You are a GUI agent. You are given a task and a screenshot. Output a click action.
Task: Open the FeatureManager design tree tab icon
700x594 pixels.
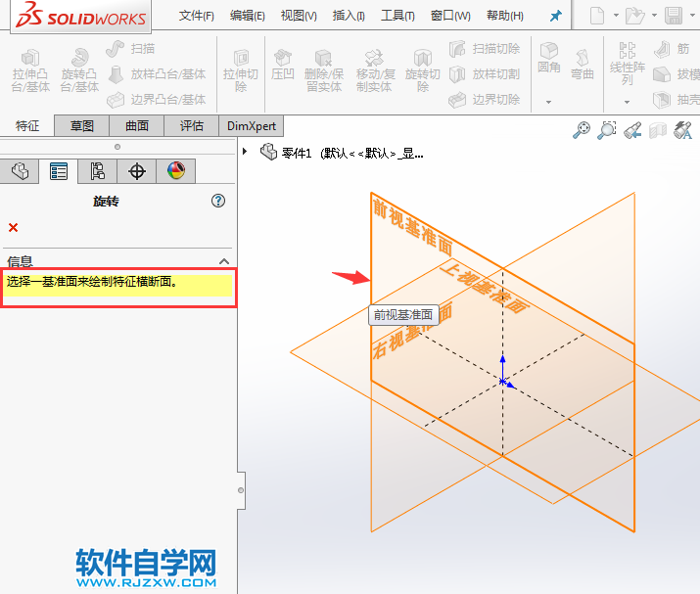(x=20, y=171)
